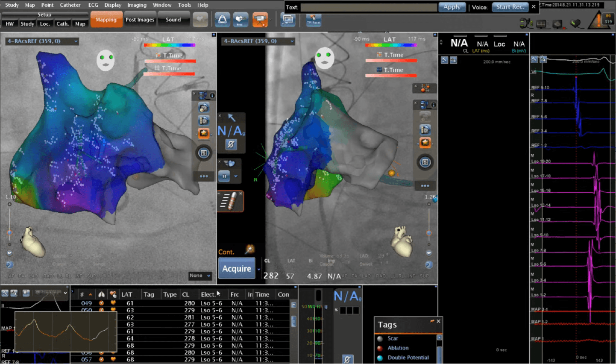Click the star favorites icon in left map toolbar

[204, 133]
